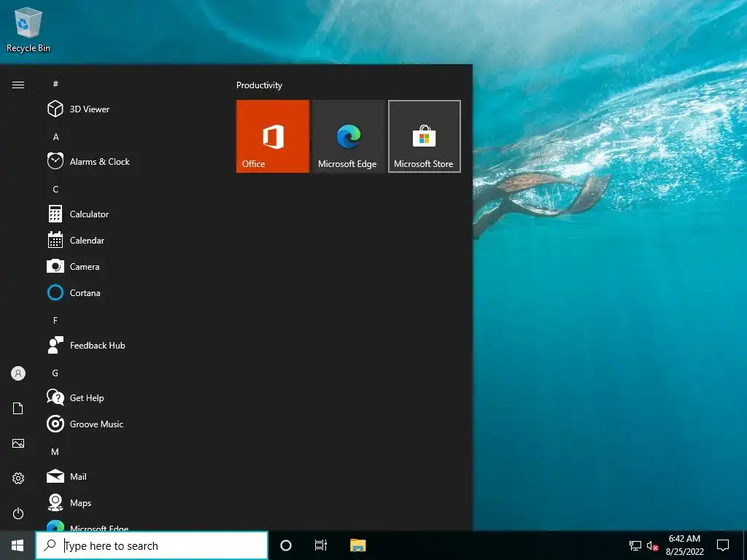Click the 'M' letter header
Screen dimensions: 747x560
coord(55,451)
